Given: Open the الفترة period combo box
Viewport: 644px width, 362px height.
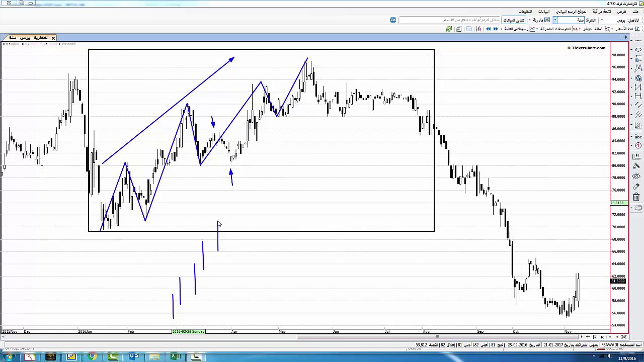Looking at the screenshot, I should (x=569, y=20).
